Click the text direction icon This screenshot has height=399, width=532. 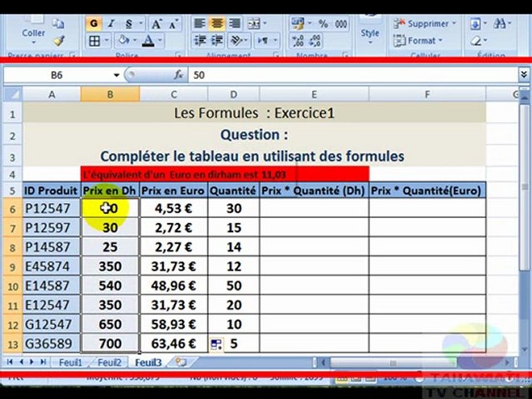click(x=263, y=40)
